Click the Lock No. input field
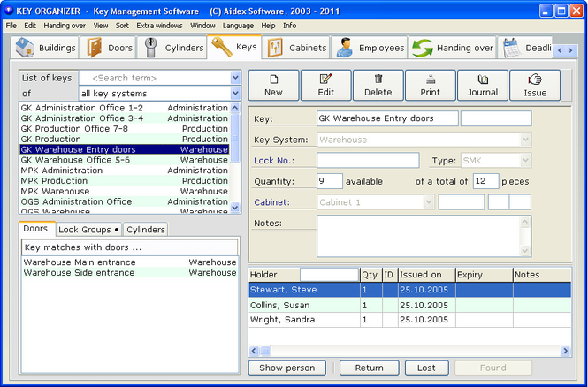Image resolution: width=588 pixels, height=387 pixels. pyautogui.click(x=368, y=161)
